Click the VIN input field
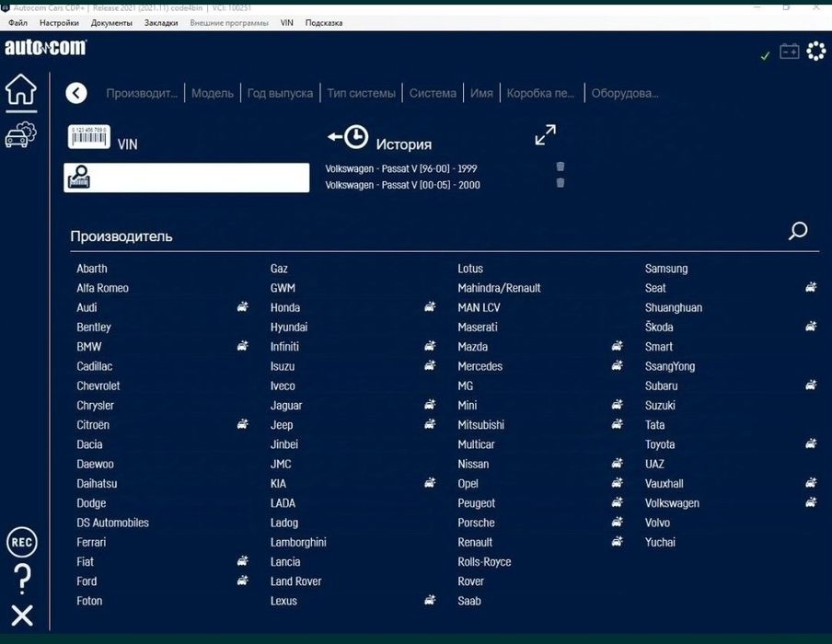832x644 pixels. 186,178
